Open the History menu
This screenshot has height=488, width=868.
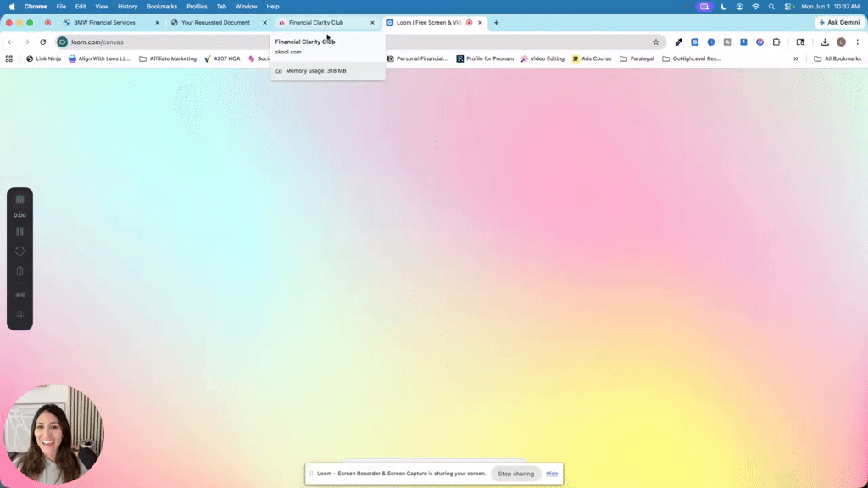click(x=127, y=7)
